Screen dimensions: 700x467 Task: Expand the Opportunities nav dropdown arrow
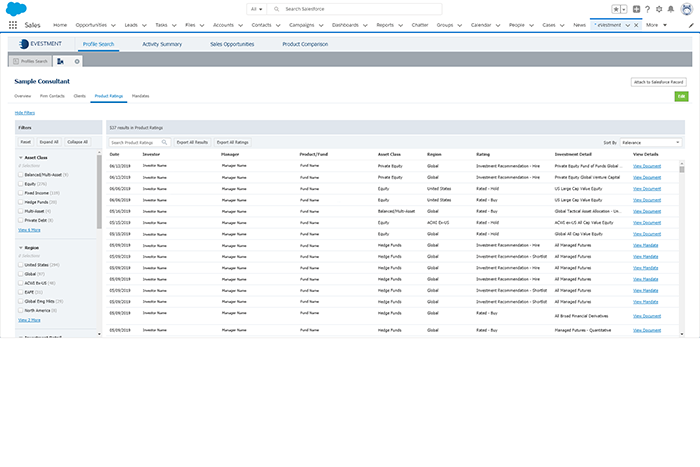(x=111, y=24)
